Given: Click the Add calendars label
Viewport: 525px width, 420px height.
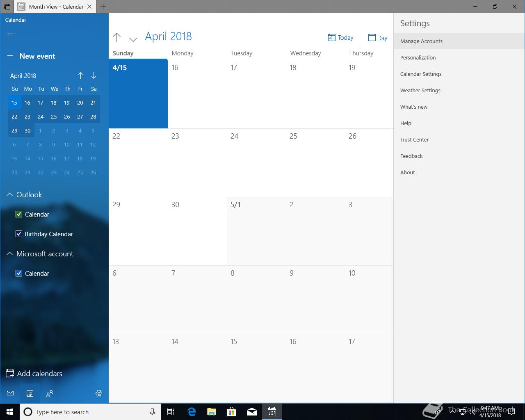Looking at the screenshot, I should pyautogui.click(x=40, y=374).
